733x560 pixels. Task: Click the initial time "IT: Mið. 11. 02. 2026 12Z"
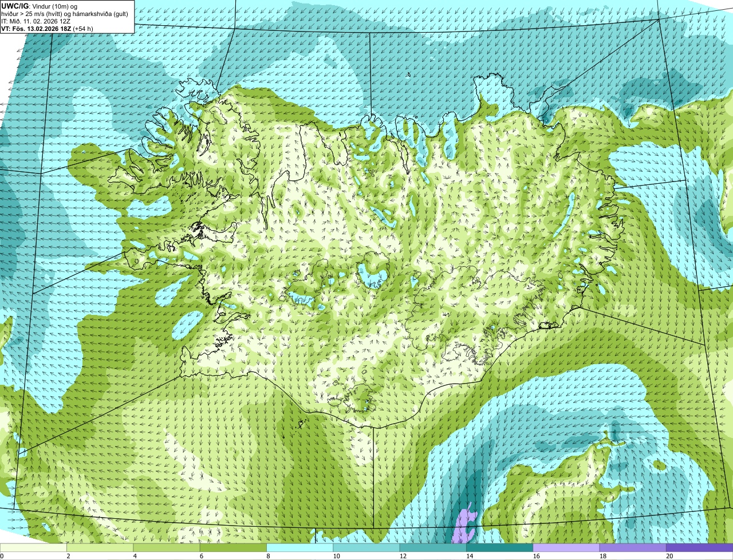[36, 21]
